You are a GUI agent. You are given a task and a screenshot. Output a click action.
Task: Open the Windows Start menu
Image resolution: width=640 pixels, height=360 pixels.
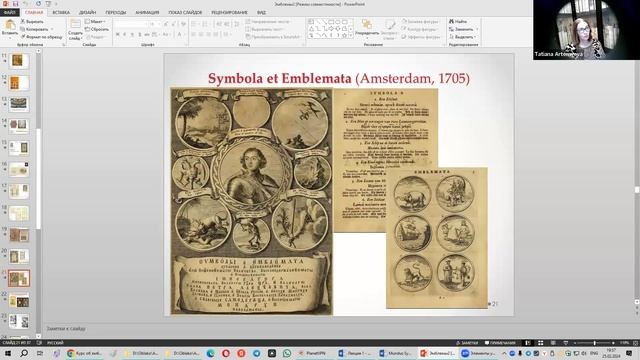tap(8, 353)
